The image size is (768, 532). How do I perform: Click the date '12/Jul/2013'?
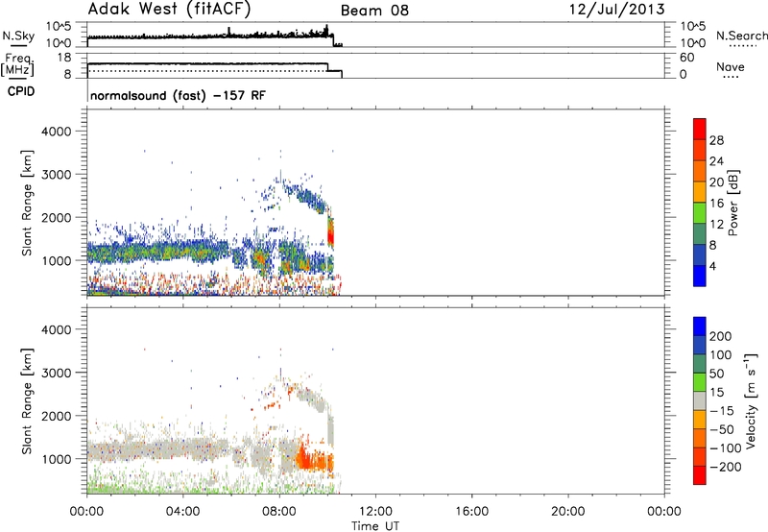(x=616, y=10)
